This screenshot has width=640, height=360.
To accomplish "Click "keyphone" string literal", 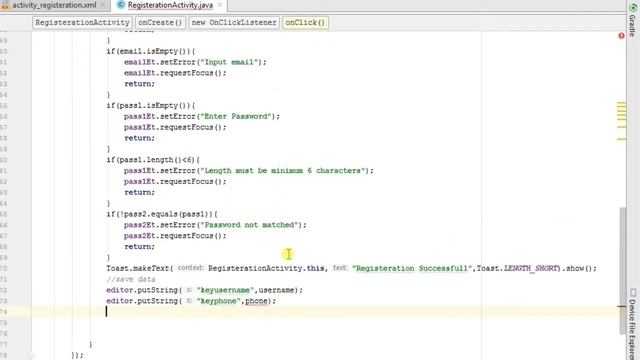I will pyautogui.click(x=219, y=301).
